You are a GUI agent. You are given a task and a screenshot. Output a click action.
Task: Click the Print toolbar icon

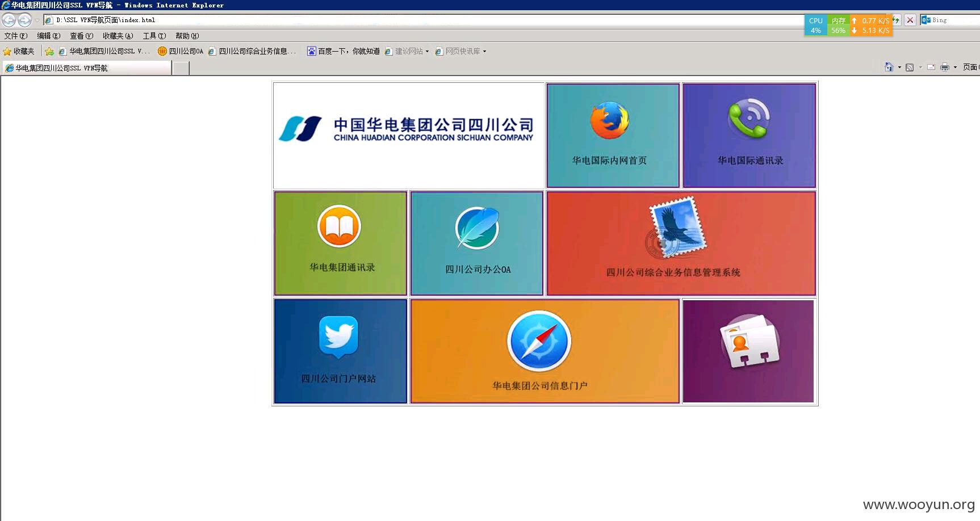[945, 67]
